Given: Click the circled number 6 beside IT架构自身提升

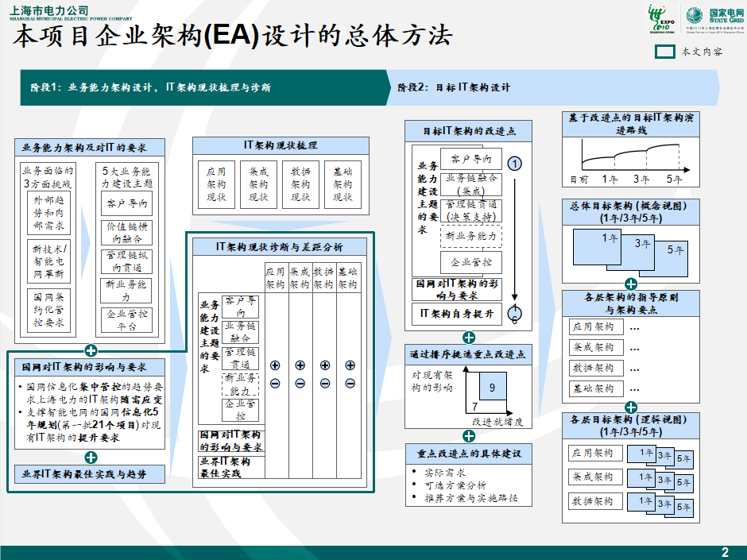Looking at the screenshot, I should pos(514,314).
